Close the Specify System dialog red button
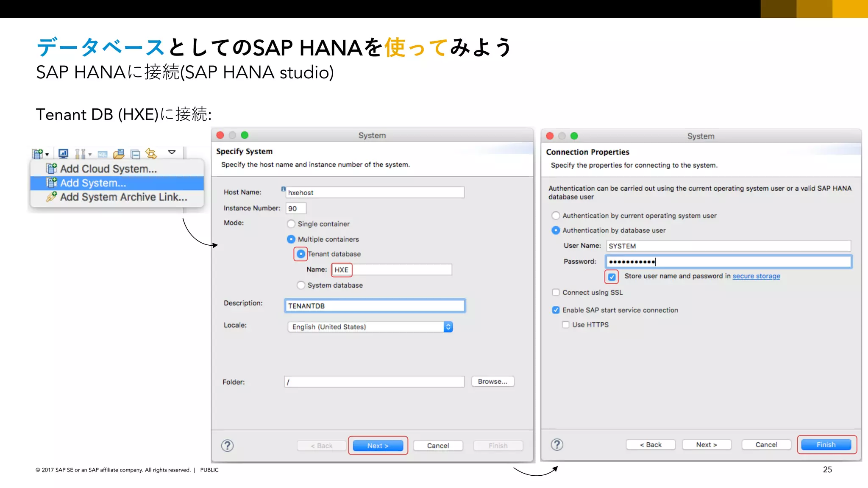This screenshot has width=868, height=488. [x=220, y=135]
